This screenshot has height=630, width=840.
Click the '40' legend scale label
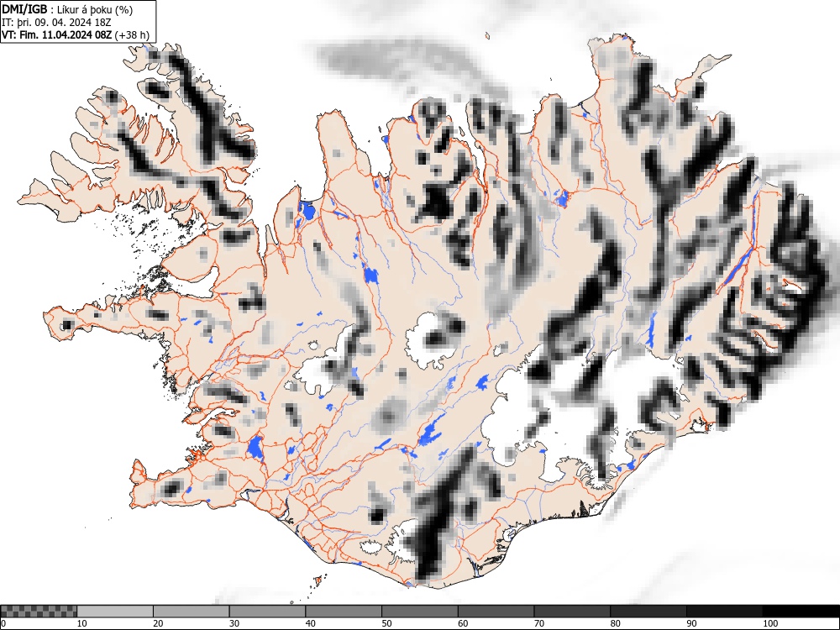[x=310, y=623]
